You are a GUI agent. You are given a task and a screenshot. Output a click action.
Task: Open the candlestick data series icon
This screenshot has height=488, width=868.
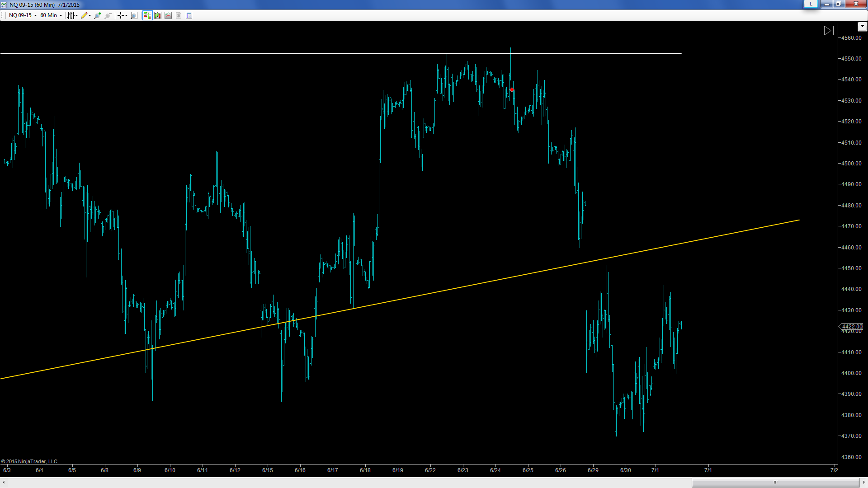[158, 15]
